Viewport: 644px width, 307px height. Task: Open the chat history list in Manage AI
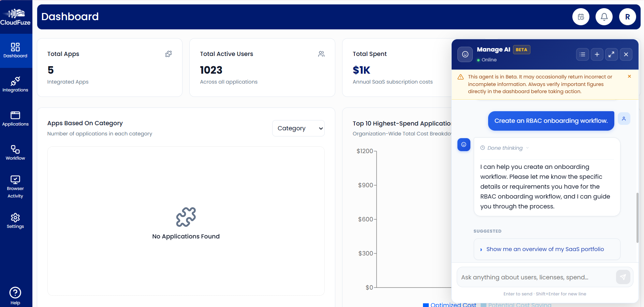(583, 54)
